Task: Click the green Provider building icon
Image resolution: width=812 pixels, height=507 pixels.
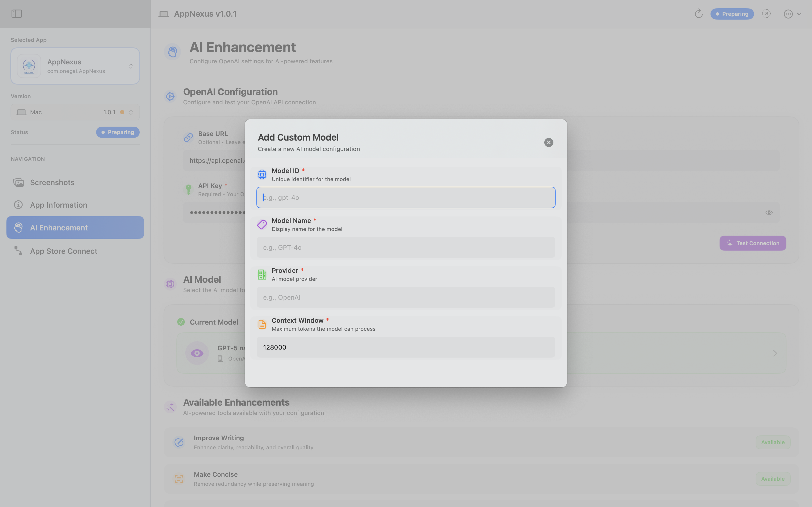Action: pyautogui.click(x=262, y=274)
